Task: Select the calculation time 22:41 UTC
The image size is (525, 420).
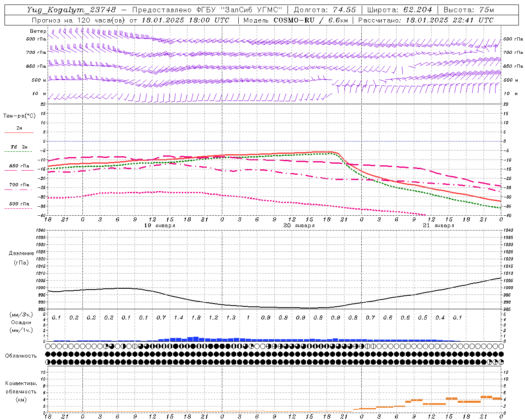Action: tap(472, 20)
